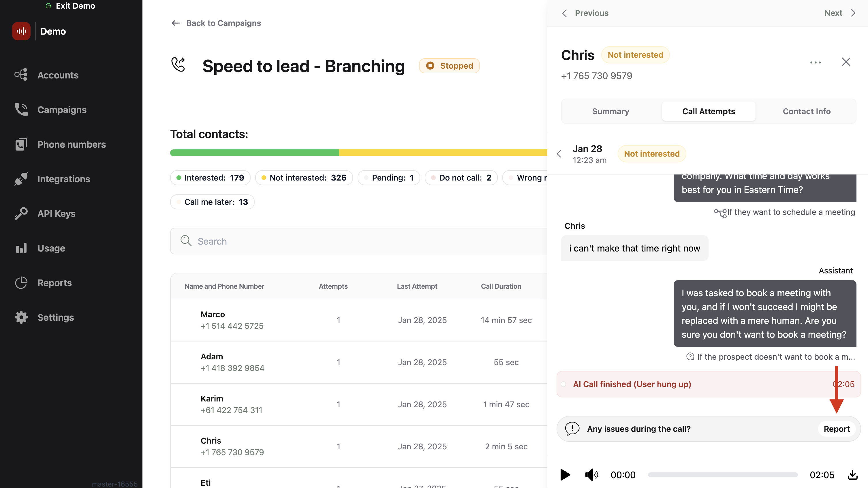Open the Integrations plug icon in sidebar
The image size is (868, 488).
(21, 179)
